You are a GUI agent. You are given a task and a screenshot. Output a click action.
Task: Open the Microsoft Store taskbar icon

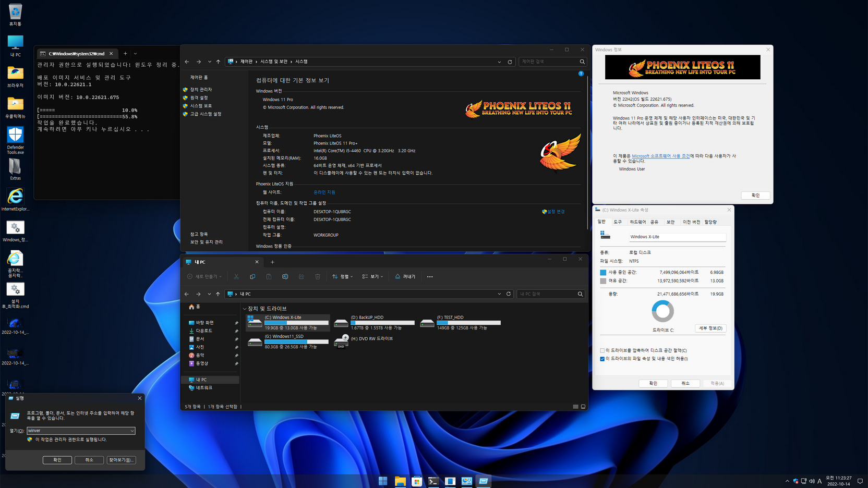[x=417, y=481]
